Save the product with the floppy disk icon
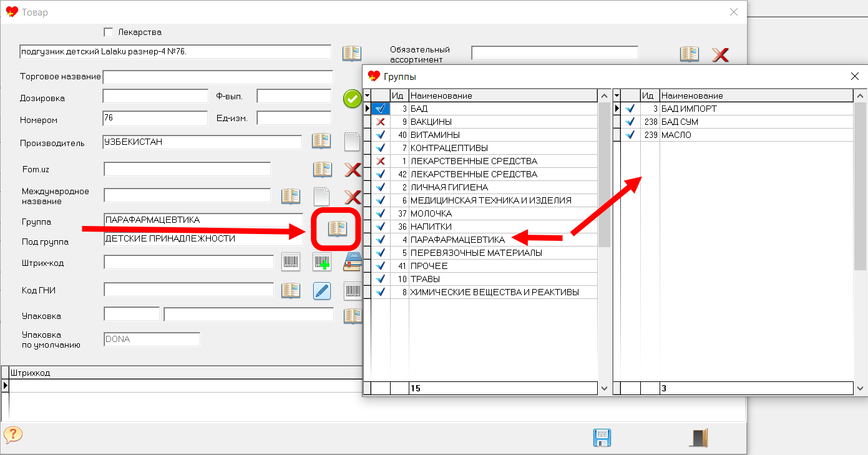Screen dimensions: 868x455 [602, 438]
